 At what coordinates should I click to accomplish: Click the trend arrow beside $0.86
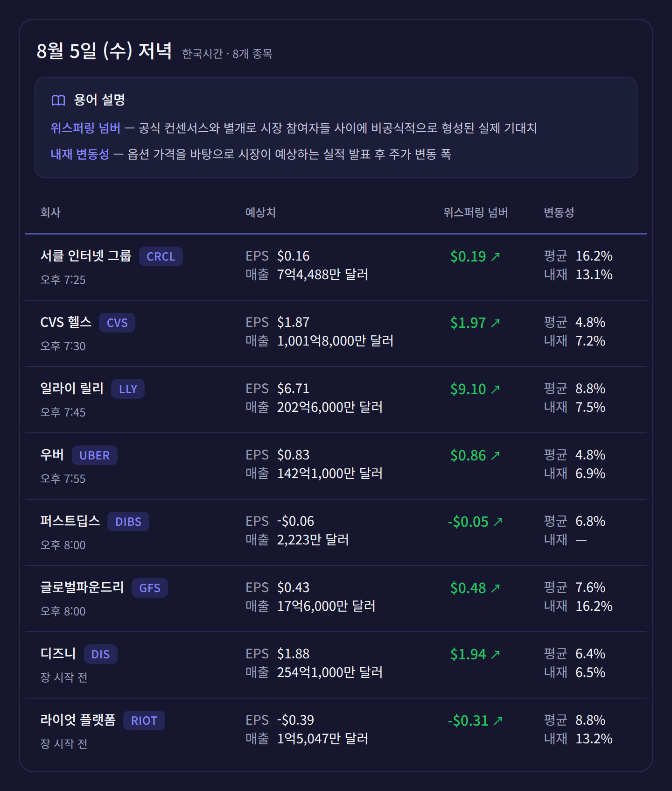(496, 455)
